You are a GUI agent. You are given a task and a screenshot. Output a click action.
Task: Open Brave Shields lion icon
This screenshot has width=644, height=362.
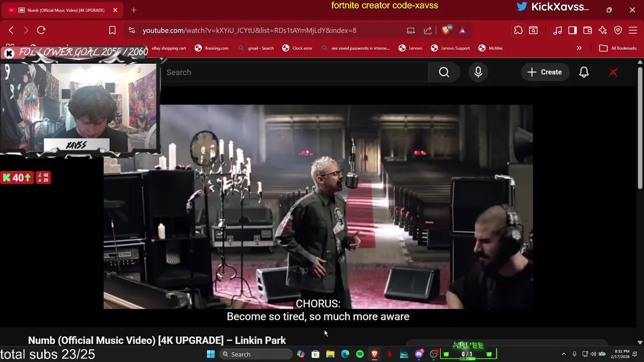pyautogui.click(x=446, y=30)
